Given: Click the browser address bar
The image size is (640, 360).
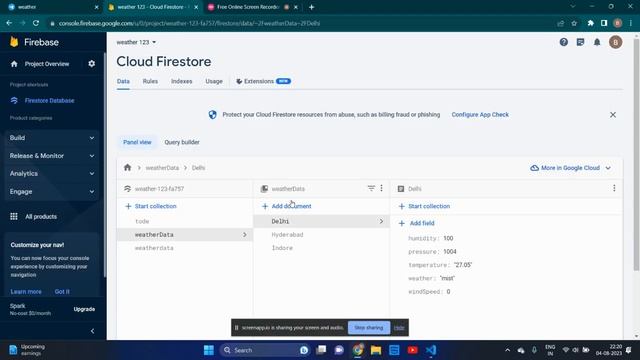Looking at the screenshot, I should (302, 23).
